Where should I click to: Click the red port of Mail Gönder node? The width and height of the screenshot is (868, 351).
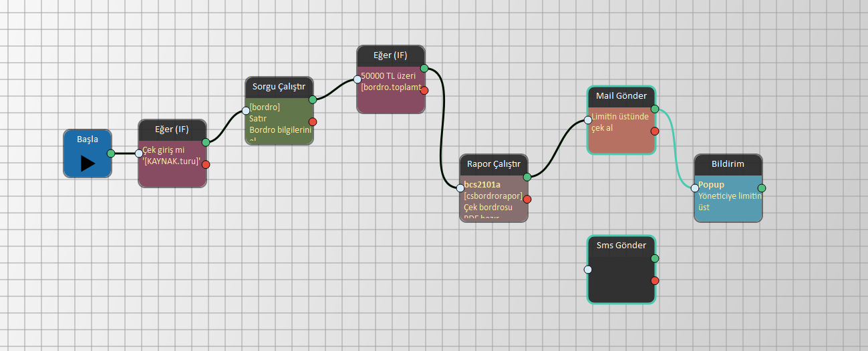[655, 131]
